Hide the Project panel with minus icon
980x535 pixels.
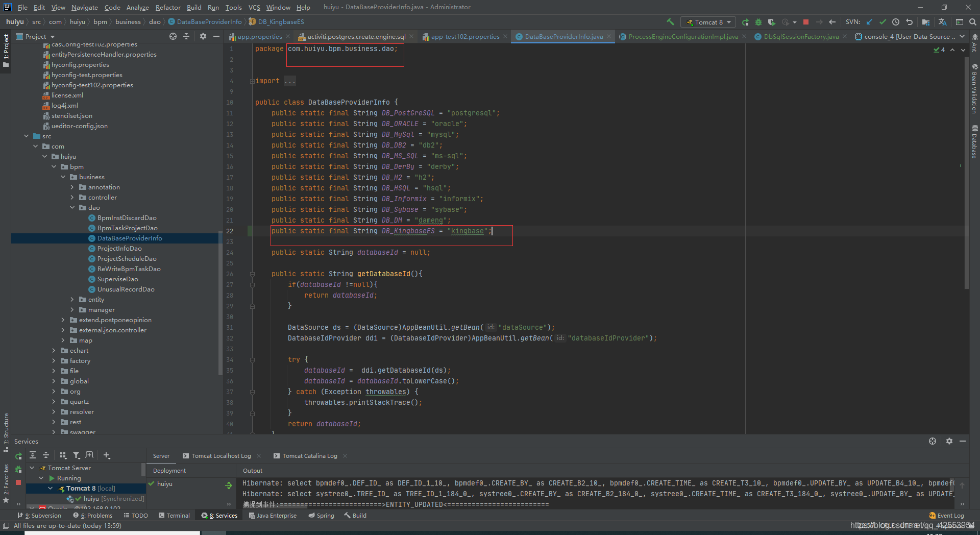tap(216, 36)
